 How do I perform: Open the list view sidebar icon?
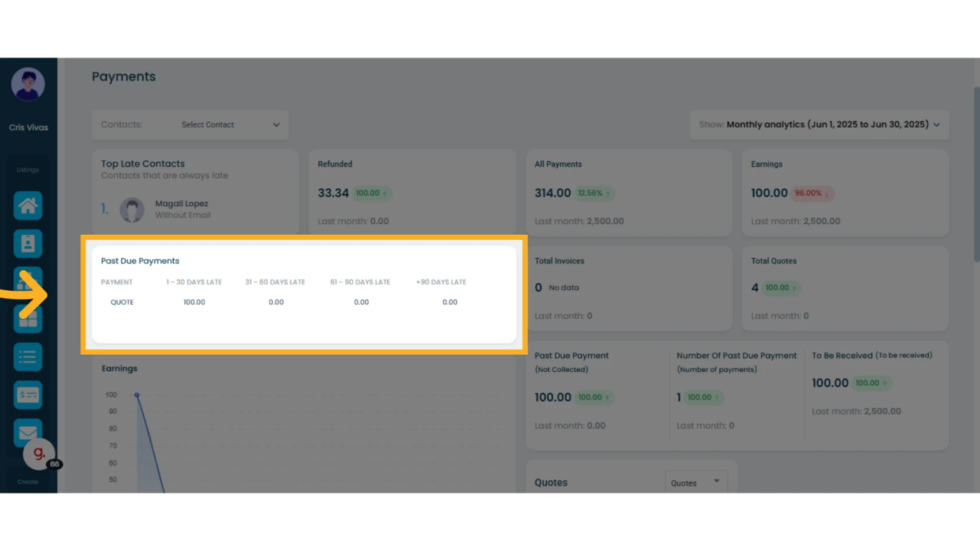27,356
